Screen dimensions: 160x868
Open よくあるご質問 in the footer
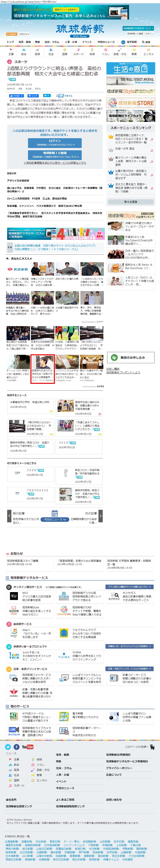click(x=65, y=800)
